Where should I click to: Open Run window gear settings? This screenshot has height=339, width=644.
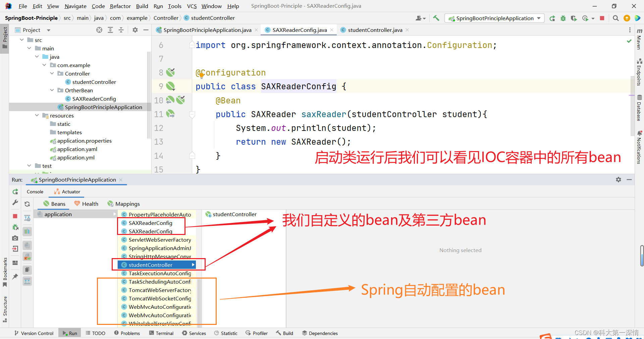pyautogui.click(x=619, y=180)
